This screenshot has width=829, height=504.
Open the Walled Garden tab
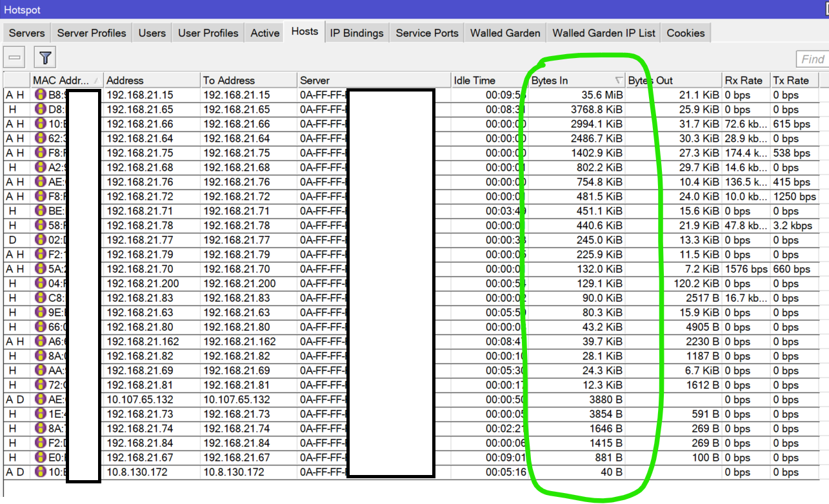click(x=505, y=33)
